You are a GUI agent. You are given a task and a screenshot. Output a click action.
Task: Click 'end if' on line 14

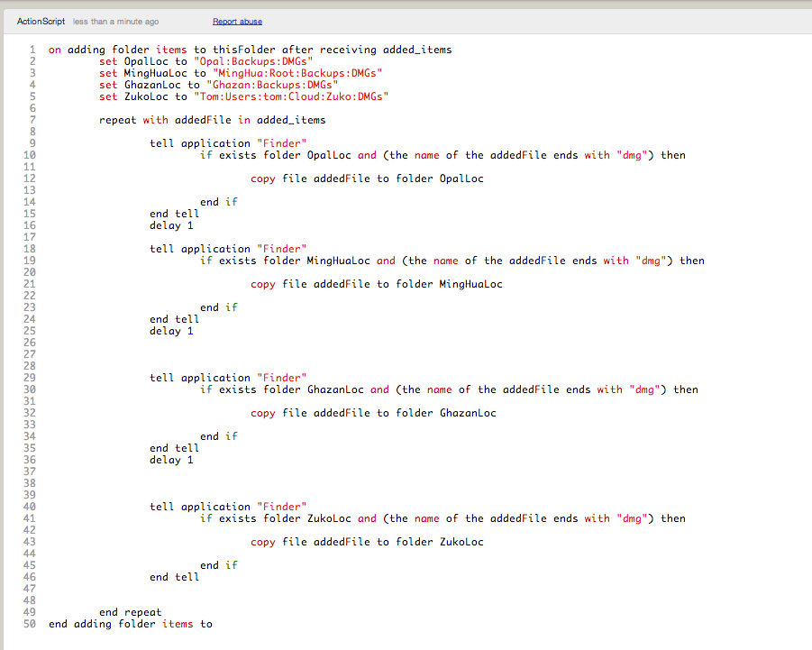click(x=218, y=202)
